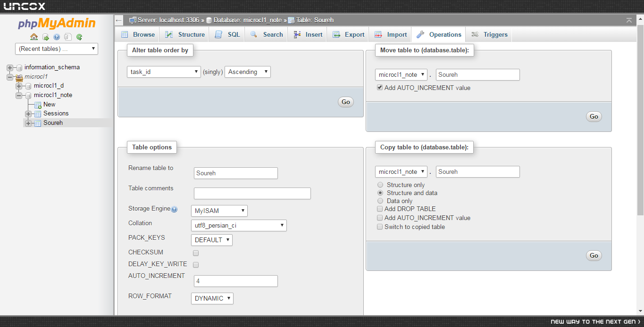Tick the DELAY_KEY_WRITE checkbox
Viewport: 644px width, 327px height.
(x=196, y=265)
